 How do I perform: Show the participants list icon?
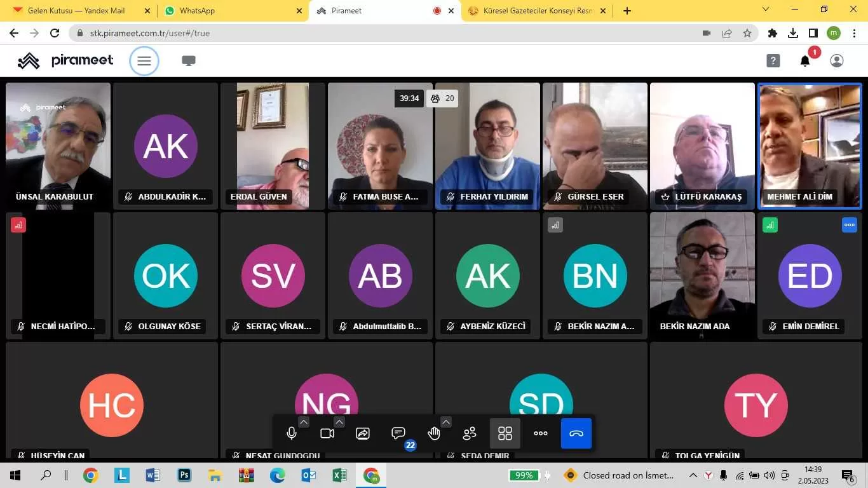pos(470,433)
